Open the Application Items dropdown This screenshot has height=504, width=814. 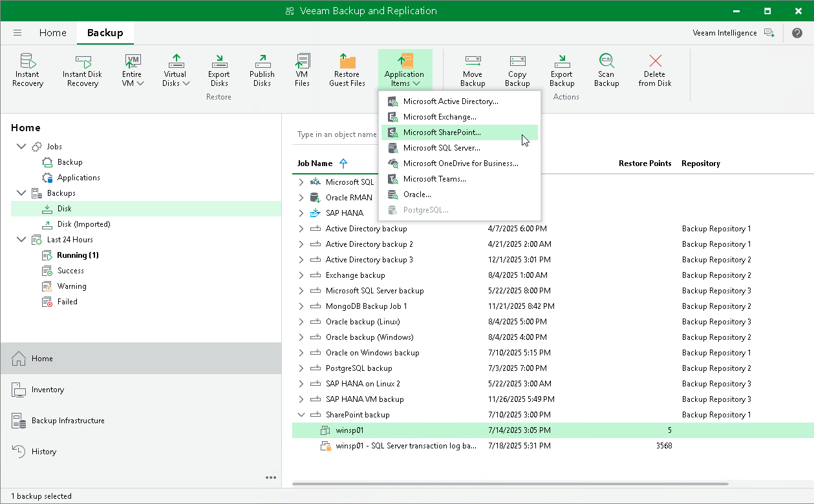pyautogui.click(x=405, y=70)
